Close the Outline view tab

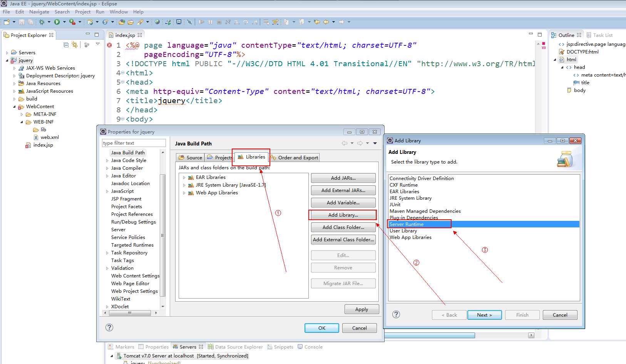pos(579,35)
